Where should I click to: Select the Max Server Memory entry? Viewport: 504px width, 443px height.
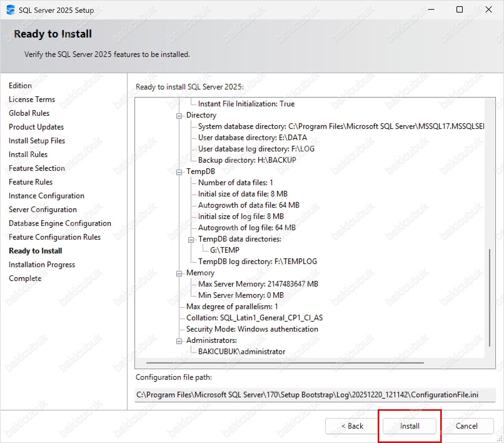[258, 284]
